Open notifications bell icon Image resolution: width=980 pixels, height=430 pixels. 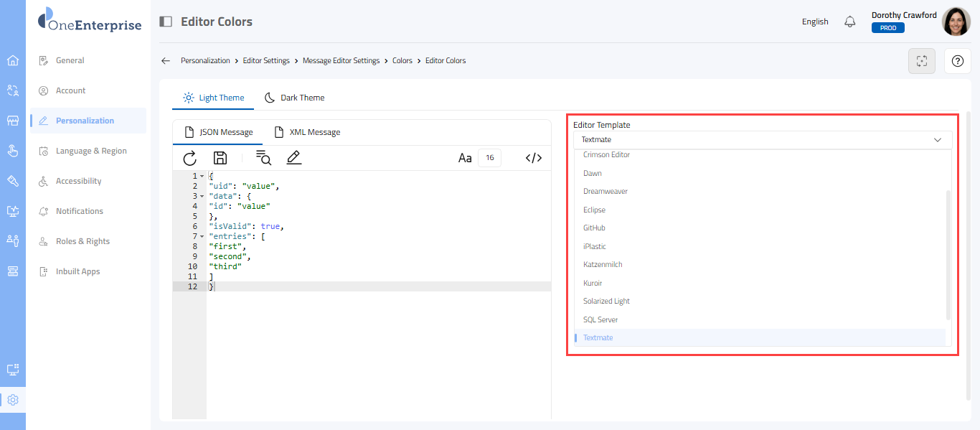(x=850, y=22)
